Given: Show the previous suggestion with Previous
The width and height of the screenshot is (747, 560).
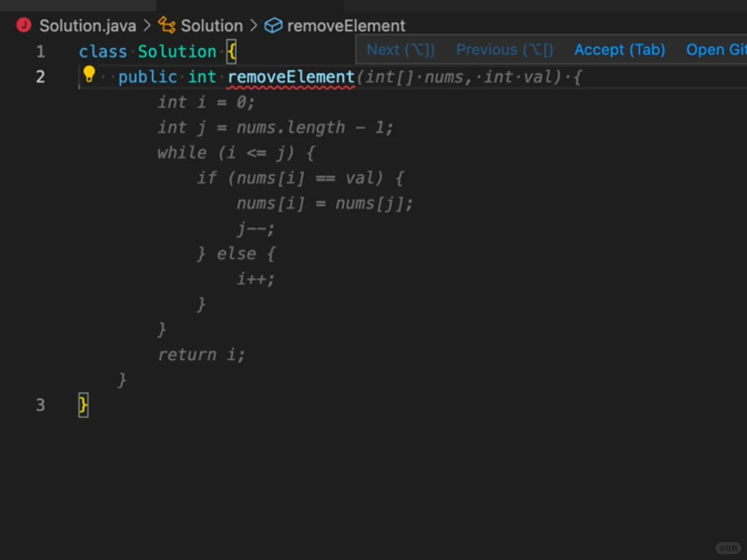Looking at the screenshot, I should coord(504,49).
